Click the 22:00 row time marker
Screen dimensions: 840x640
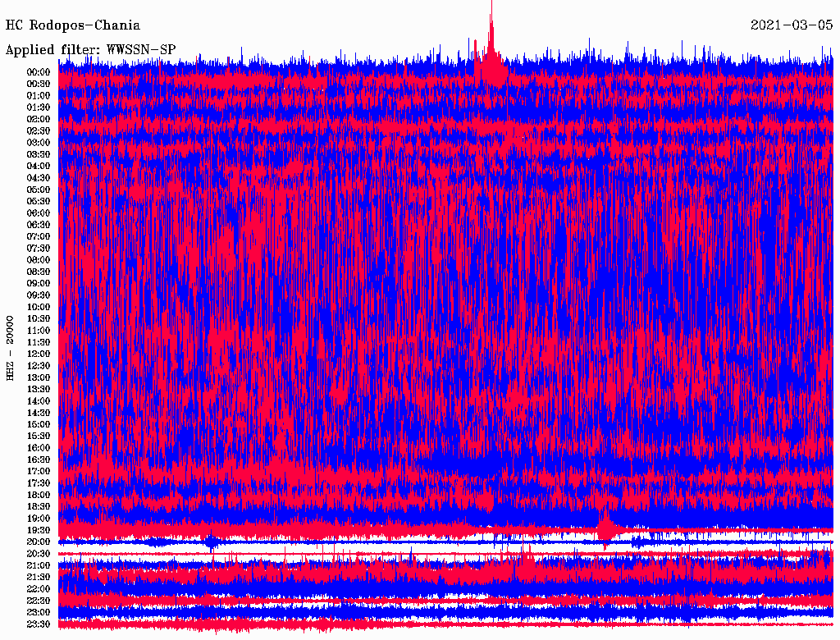39,589
